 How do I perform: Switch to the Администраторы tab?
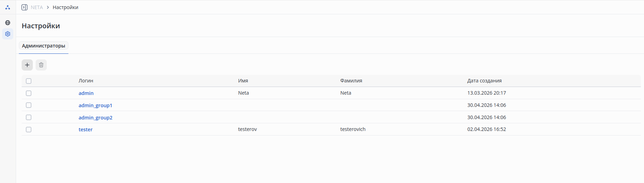tap(44, 46)
